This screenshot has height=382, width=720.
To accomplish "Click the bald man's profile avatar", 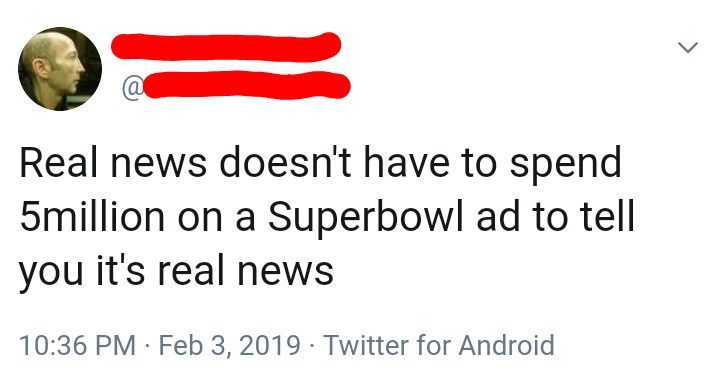I will coord(60,69).
